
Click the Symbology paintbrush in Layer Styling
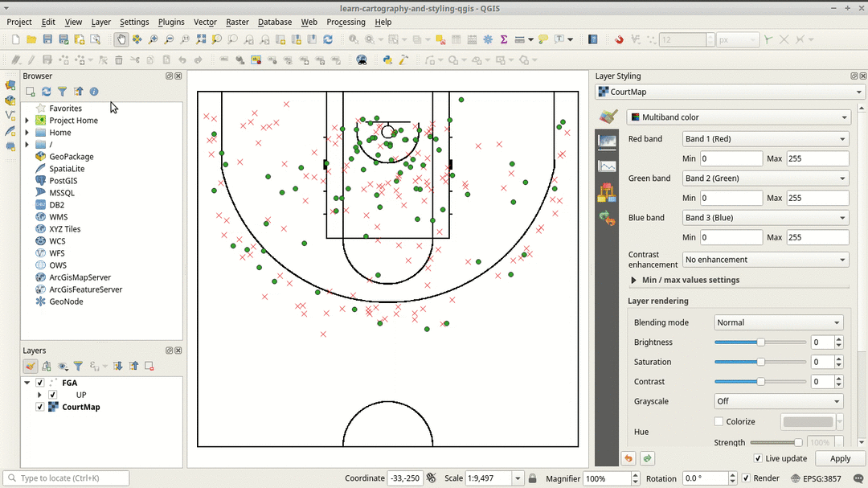click(607, 117)
